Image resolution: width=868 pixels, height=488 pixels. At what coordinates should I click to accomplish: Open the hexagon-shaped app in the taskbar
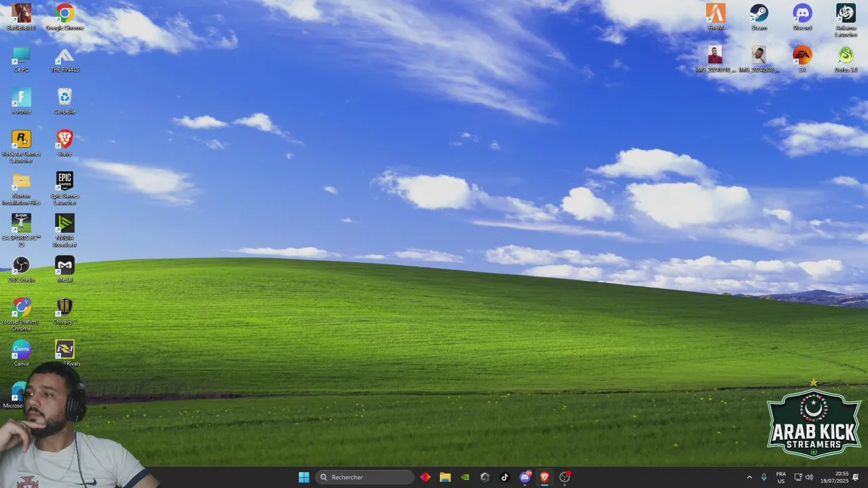point(485,477)
